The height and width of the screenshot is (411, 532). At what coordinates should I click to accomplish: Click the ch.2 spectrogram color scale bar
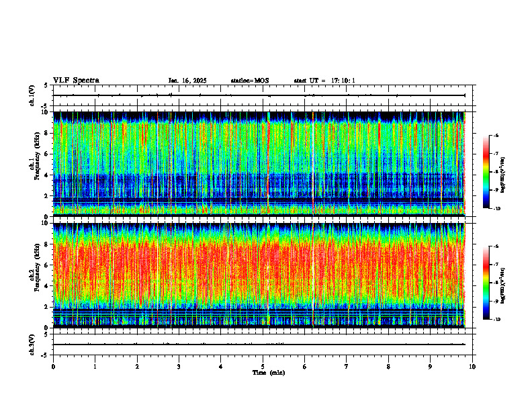coord(486,283)
